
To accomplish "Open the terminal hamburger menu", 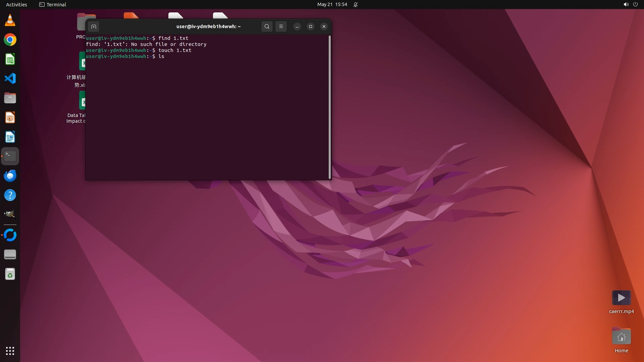I will [x=281, y=26].
